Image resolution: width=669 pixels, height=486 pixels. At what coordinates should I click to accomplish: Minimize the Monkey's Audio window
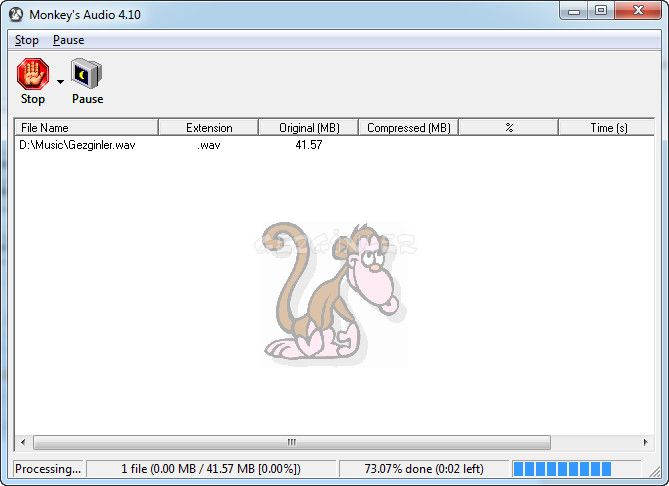(x=574, y=12)
